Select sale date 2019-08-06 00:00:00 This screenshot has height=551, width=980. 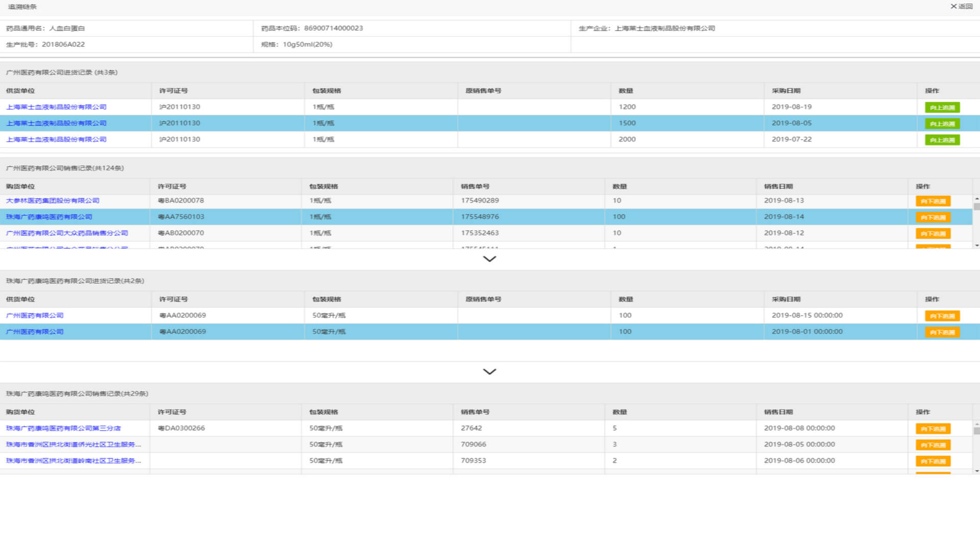point(799,460)
